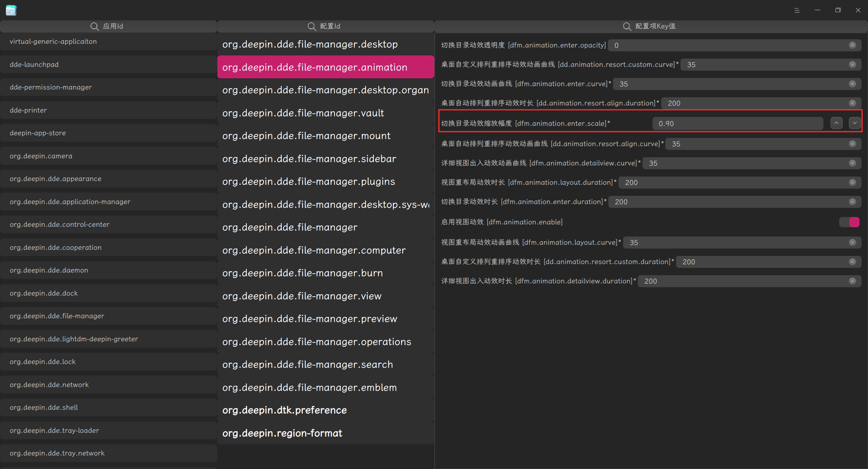This screenshot has height=469, width=868.
Task: Select org.deepin.dde.file-manager.desktop config
Action: click(325, 44)
